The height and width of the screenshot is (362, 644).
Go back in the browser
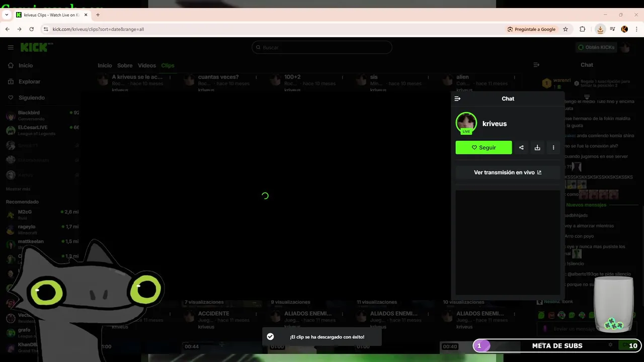(7, 29)
